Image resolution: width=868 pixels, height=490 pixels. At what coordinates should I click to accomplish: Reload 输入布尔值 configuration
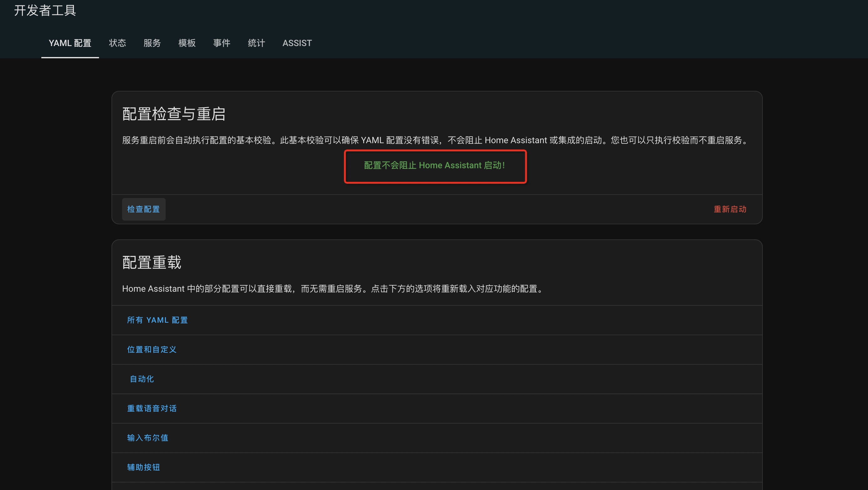coord(147,438)
